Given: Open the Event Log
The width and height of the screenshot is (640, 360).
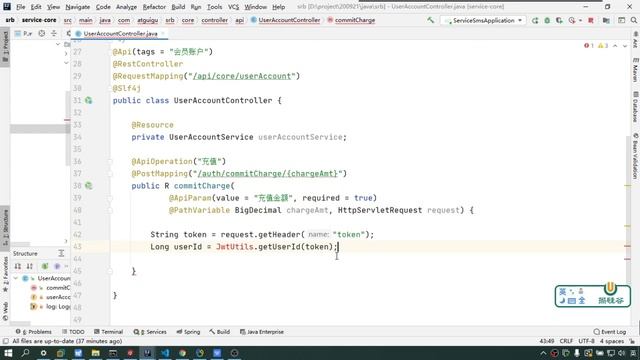Looking at the screenshot, I should [x=610, y=332].
